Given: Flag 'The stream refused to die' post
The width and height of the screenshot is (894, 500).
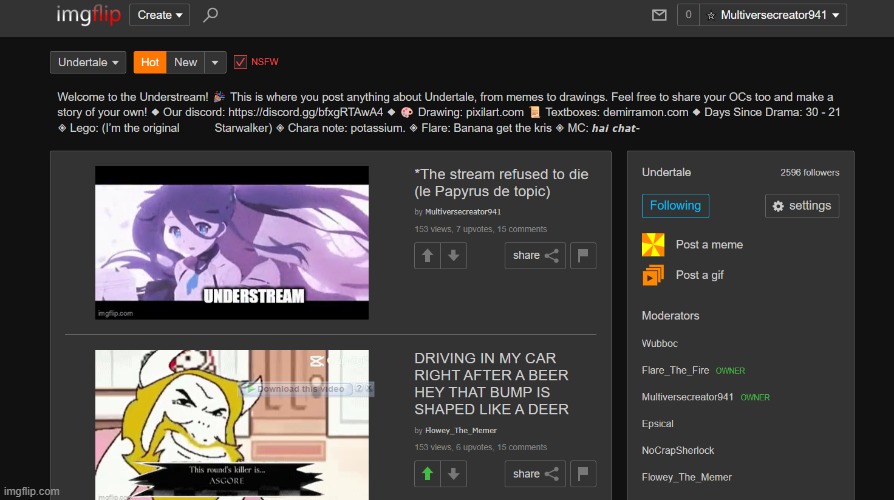Looking at the screenshot, I should point(583,255).
